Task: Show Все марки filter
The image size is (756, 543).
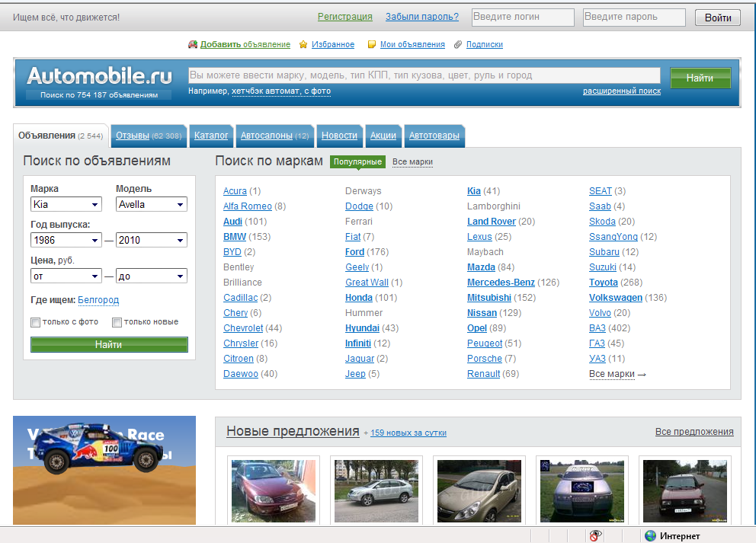Action: click(412, 162)
